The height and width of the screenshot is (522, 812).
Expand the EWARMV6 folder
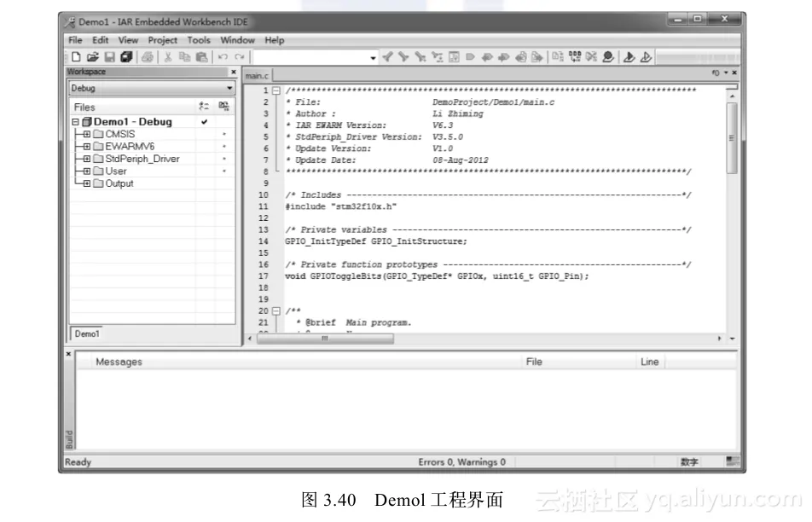coord(87,147)
